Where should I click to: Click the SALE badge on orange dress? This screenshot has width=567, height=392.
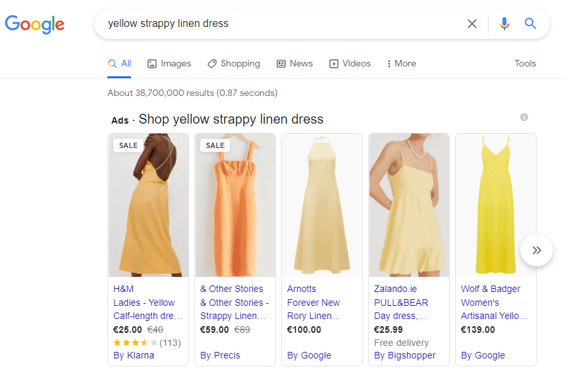tap(215, 145)
